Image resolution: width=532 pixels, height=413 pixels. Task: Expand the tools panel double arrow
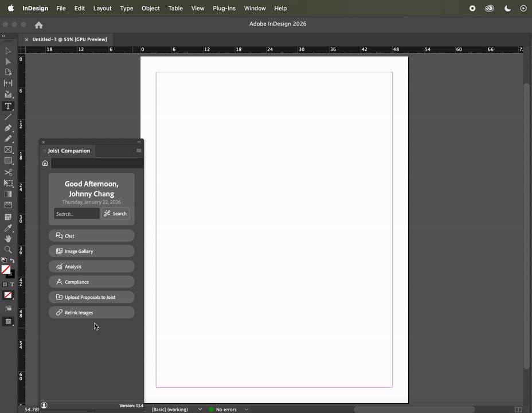tap(3, 36)
